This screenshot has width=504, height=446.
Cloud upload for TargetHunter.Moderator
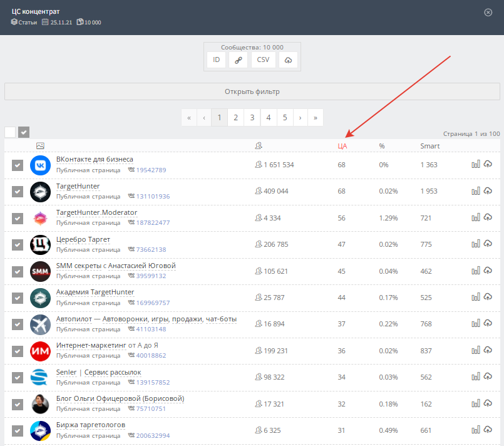[488, 217]
